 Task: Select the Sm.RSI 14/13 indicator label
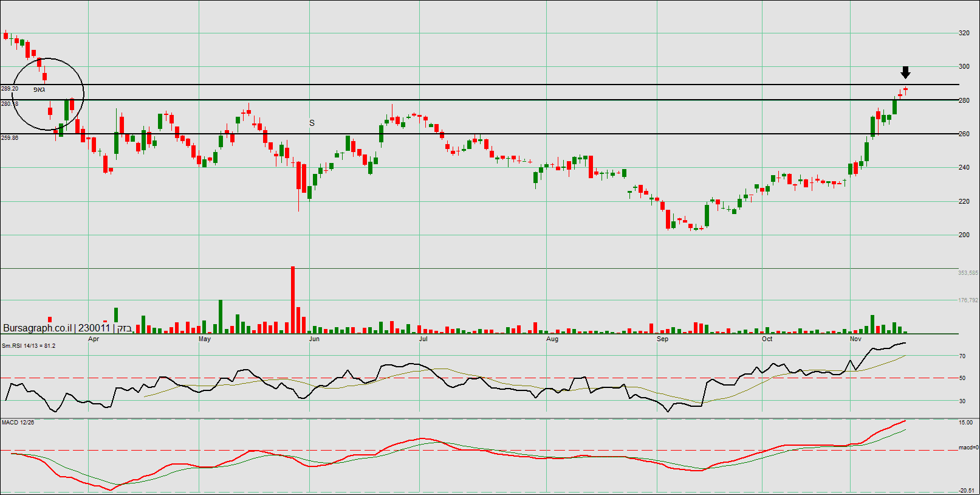click(x=29, y=346)
